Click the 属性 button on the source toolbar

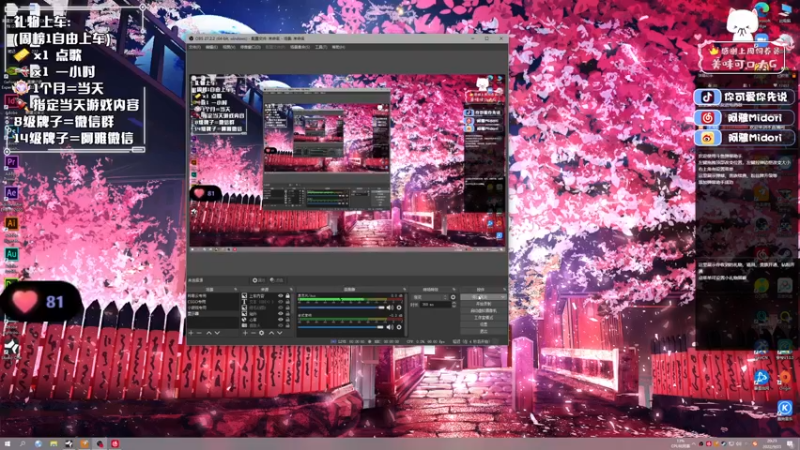point(259,280)
